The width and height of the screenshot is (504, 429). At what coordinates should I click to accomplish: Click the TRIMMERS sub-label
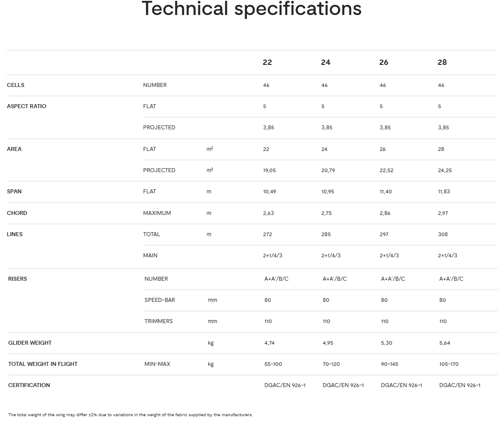(159, 321)
